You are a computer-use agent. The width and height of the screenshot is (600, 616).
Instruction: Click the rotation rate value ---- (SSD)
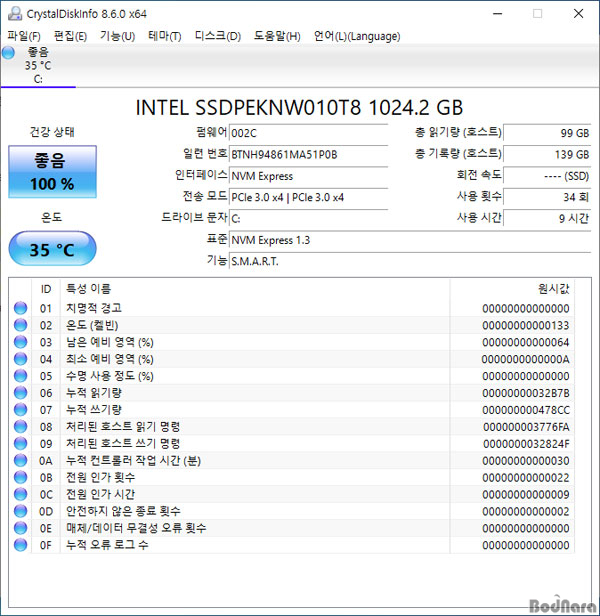(547, 176)
